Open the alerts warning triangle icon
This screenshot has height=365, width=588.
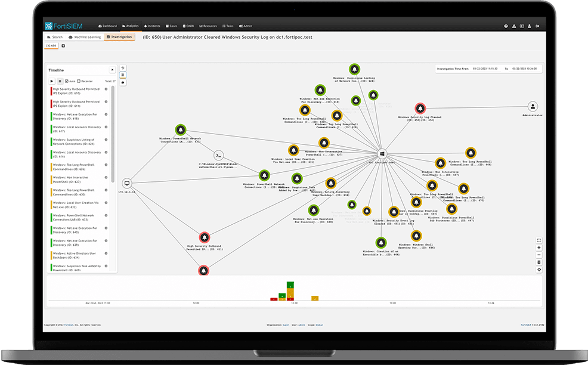(x=514, y=26)
